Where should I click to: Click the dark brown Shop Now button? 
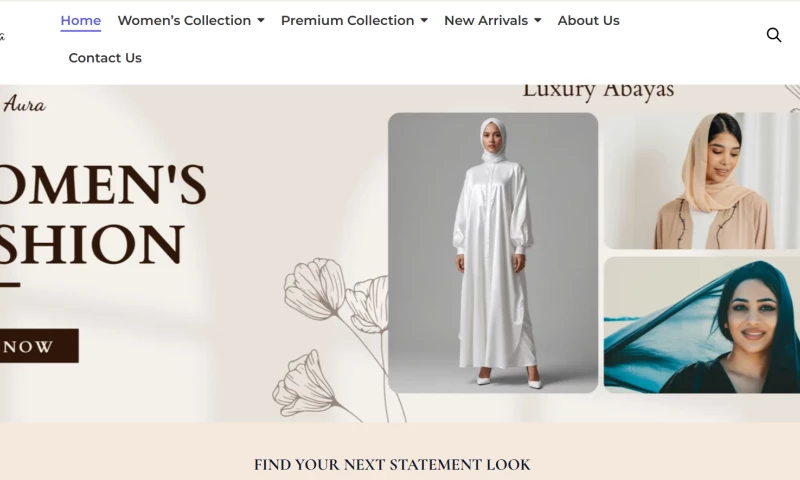click(x=39, y=346)
